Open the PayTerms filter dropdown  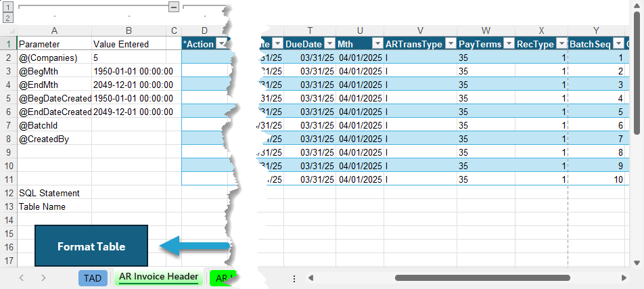[x=509, y=44]
